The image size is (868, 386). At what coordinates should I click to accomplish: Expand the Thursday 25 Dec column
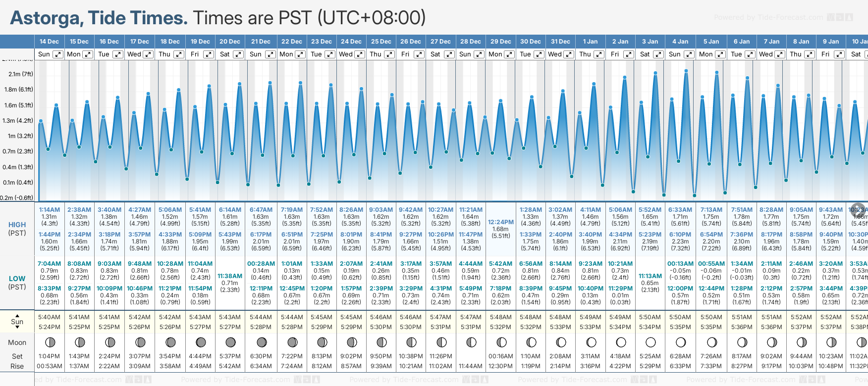tap(389, 54)
